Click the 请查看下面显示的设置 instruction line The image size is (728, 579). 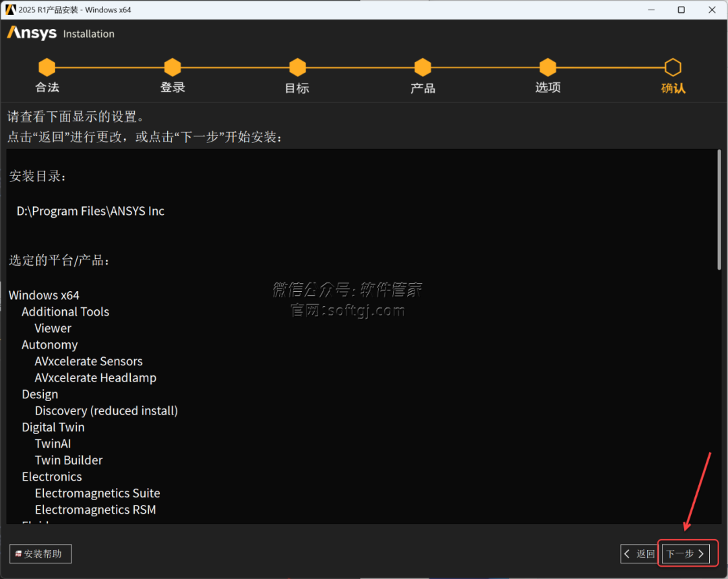76,117
